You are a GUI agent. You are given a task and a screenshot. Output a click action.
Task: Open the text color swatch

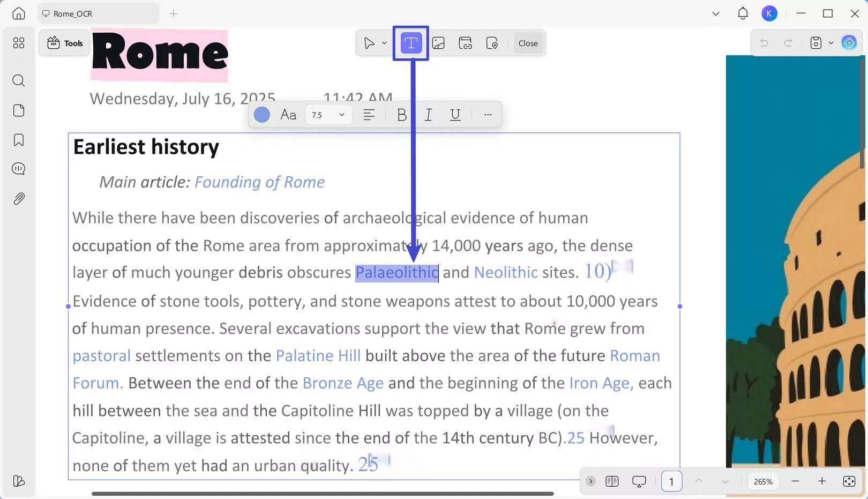(261, 115)
